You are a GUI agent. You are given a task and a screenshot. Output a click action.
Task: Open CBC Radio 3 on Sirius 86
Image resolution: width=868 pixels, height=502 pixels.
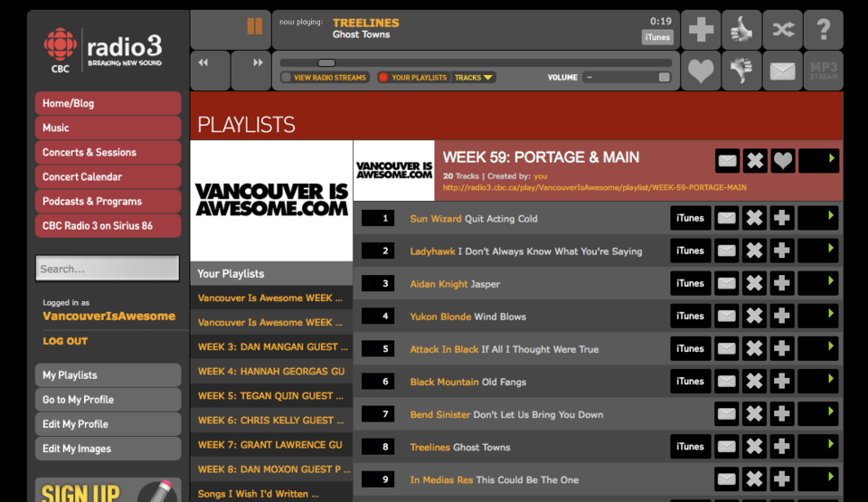[108, 225]
